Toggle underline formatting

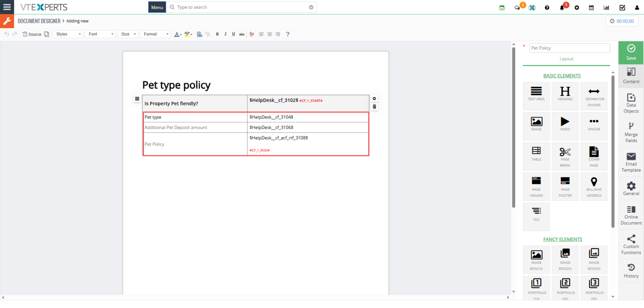[x=233, y=34]
